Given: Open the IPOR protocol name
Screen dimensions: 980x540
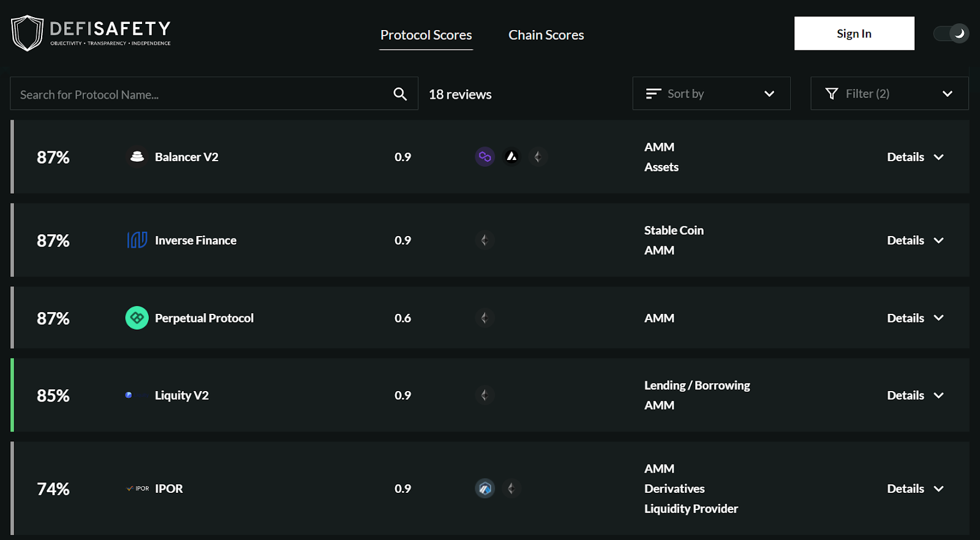Looking at the screenshot, I should point(169,489).
